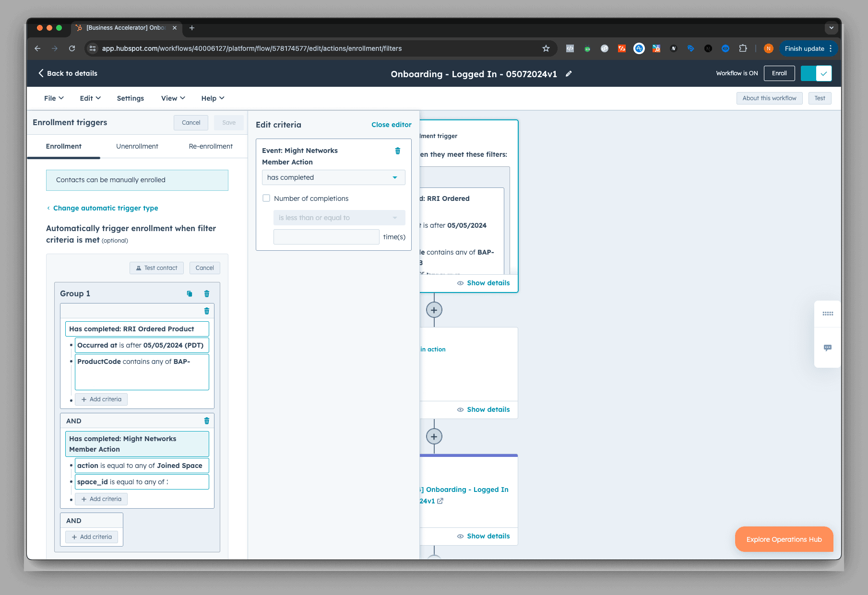Click Change automatic trigger type
868x595 pixels.
(106, 208)
